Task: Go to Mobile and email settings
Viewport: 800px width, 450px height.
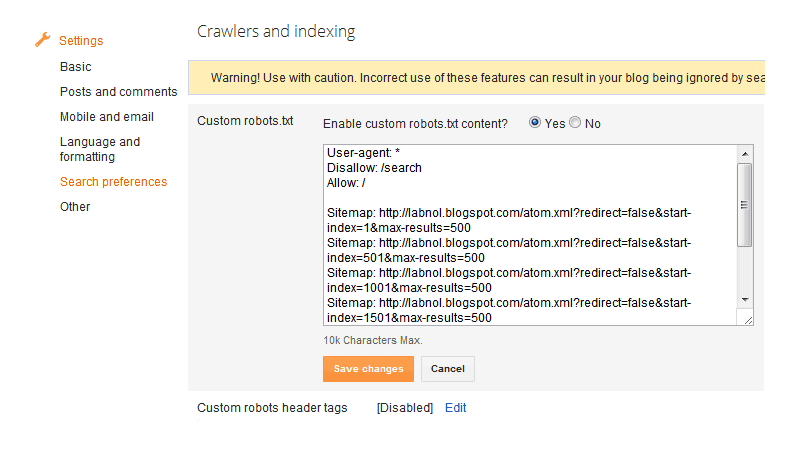Action: 106,117
